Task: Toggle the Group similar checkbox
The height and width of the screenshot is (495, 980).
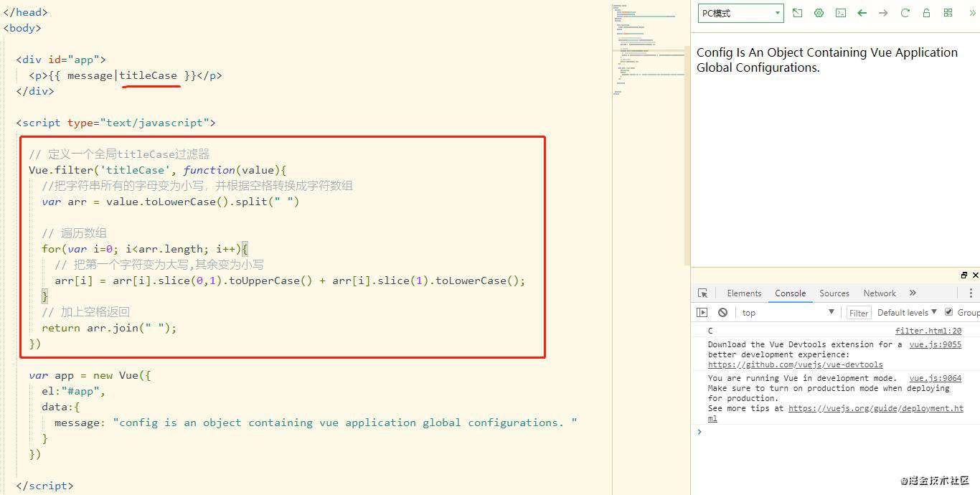Action: pos(949,312)
